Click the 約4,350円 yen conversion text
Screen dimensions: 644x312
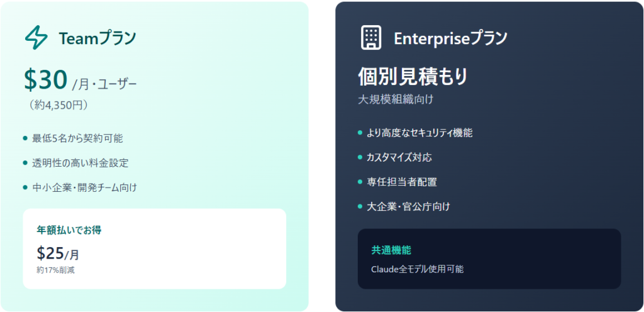pos(58,105)
